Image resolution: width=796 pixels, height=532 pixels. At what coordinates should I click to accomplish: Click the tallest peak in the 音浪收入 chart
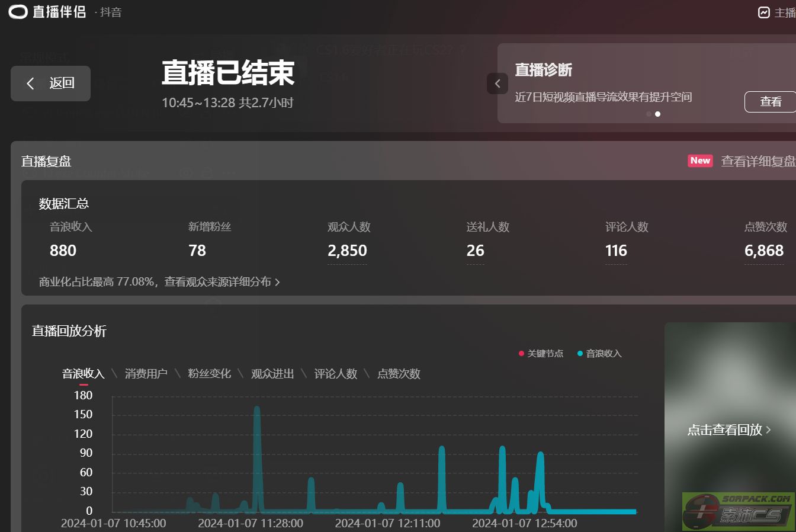click(256, 409)
